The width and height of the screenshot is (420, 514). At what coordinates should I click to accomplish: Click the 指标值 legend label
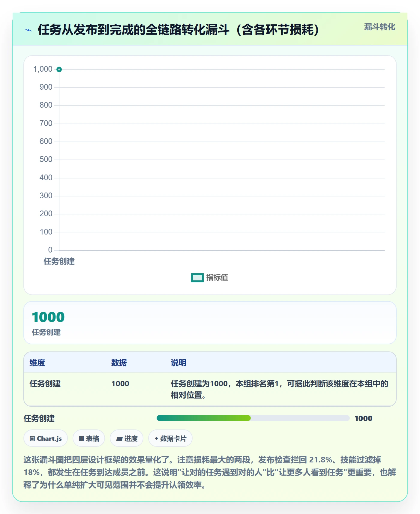pos(217,278)
